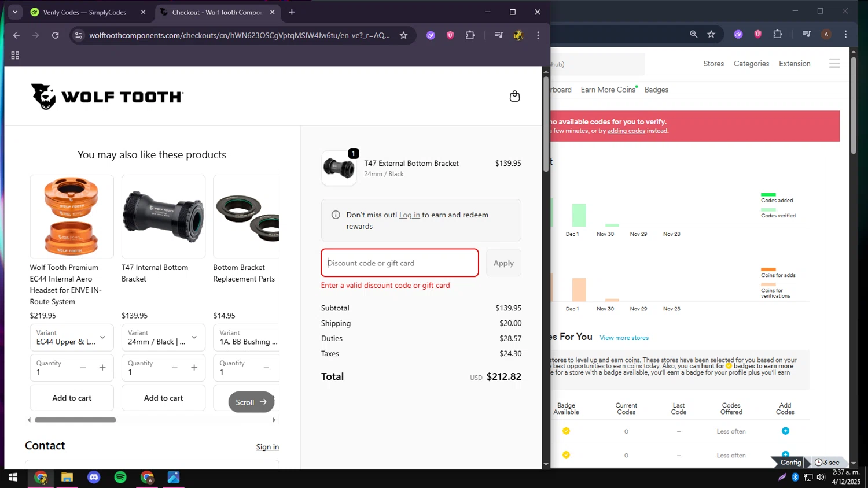This screenshot has height=488, width=868.
Task: Open a new tab with plus button
Action: click(x=292, y=12)
